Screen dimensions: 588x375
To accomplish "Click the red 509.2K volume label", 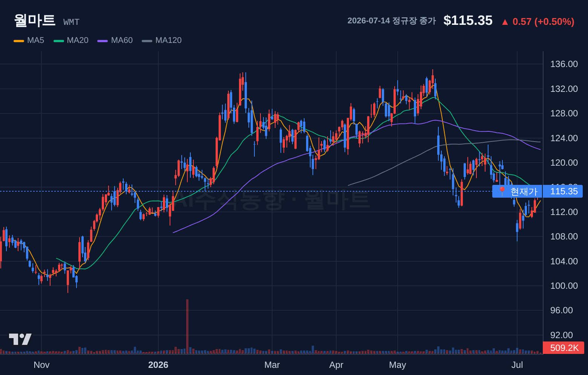I will 564,348.
